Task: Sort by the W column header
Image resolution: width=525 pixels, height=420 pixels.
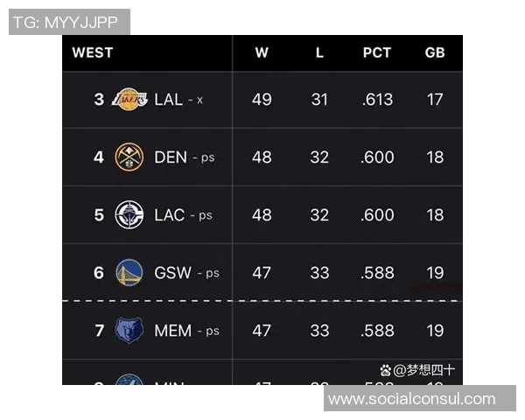Action: point(262,52)
